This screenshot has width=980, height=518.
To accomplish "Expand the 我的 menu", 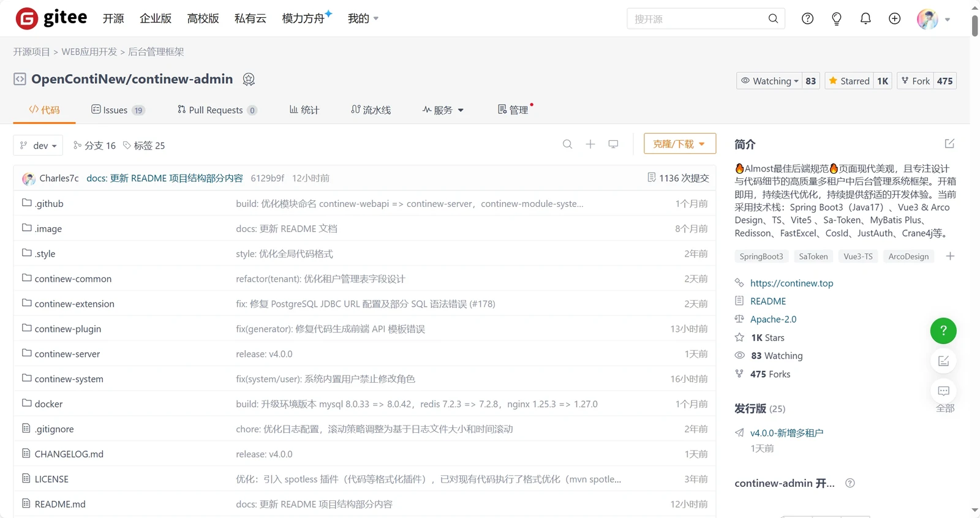I will tap(363, 19).
